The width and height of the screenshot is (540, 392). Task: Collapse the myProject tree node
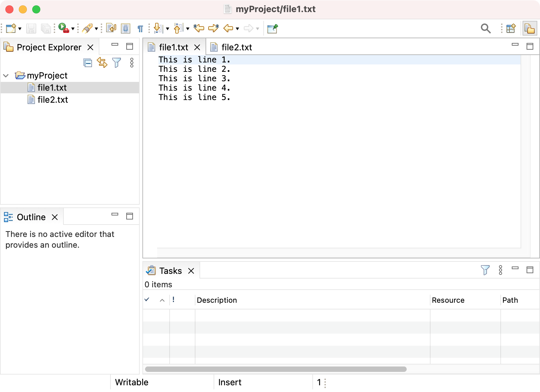pyautogui.click(x=6, y=76)
